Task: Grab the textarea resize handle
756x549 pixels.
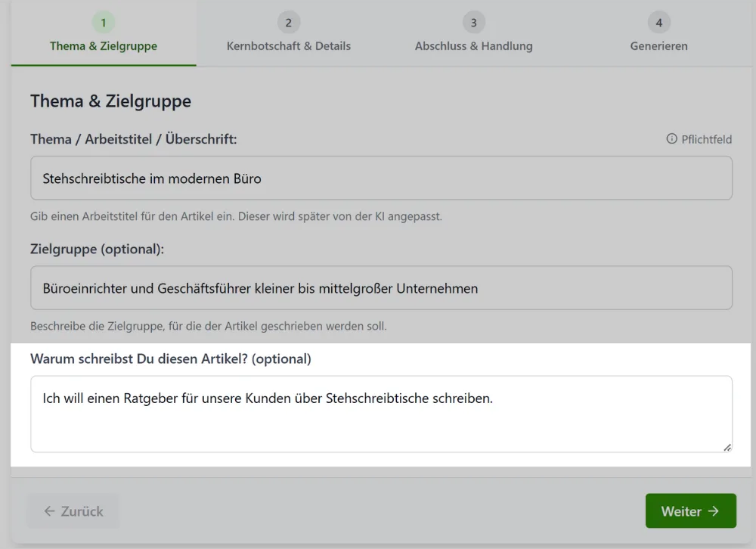Action: pyautogui.click(x=727, y=448)
